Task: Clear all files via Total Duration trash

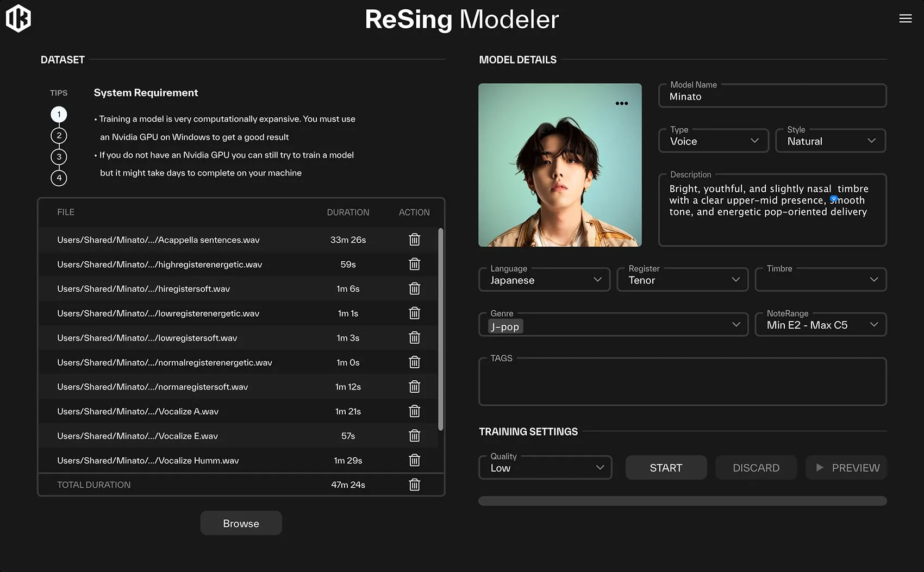Action: (414, 485)
